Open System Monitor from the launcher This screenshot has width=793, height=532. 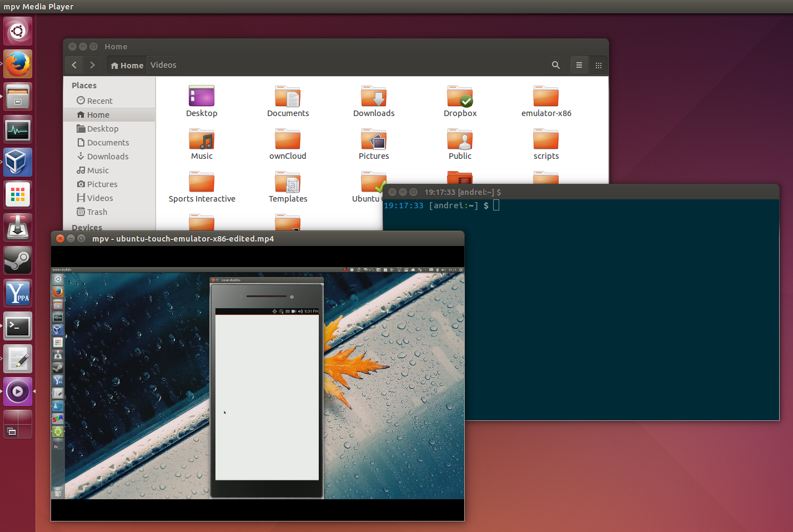(x=17, y=129)
